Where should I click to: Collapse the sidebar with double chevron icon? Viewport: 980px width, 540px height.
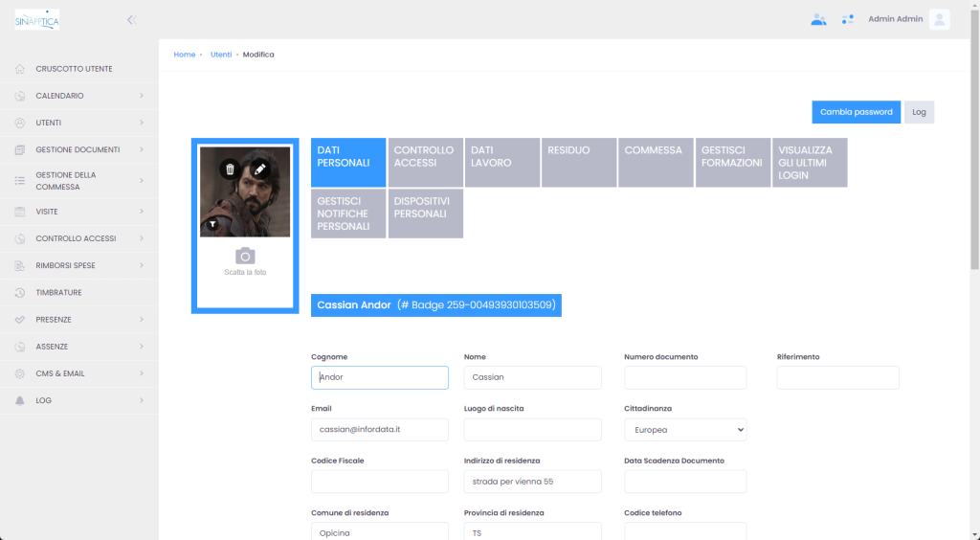[x=131, y=19]
